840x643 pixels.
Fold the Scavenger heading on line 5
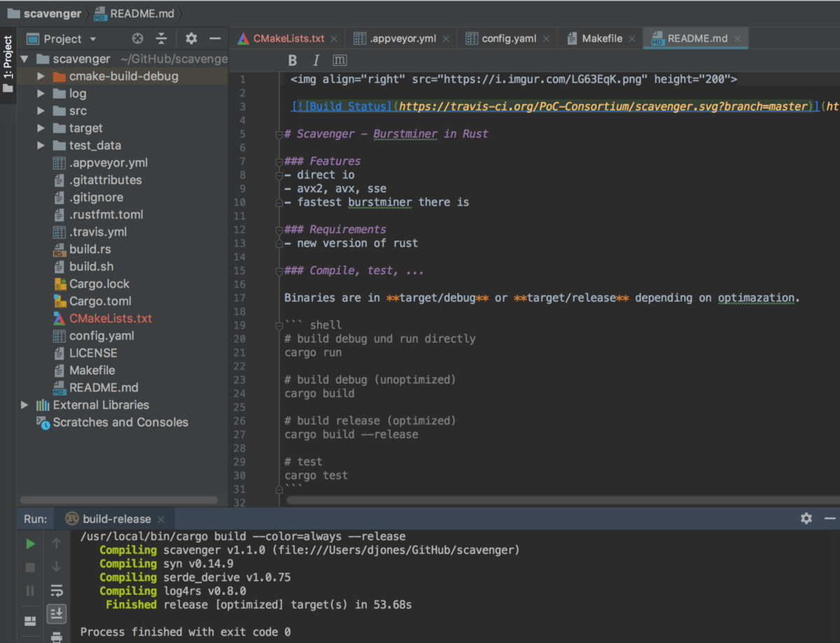279,134
